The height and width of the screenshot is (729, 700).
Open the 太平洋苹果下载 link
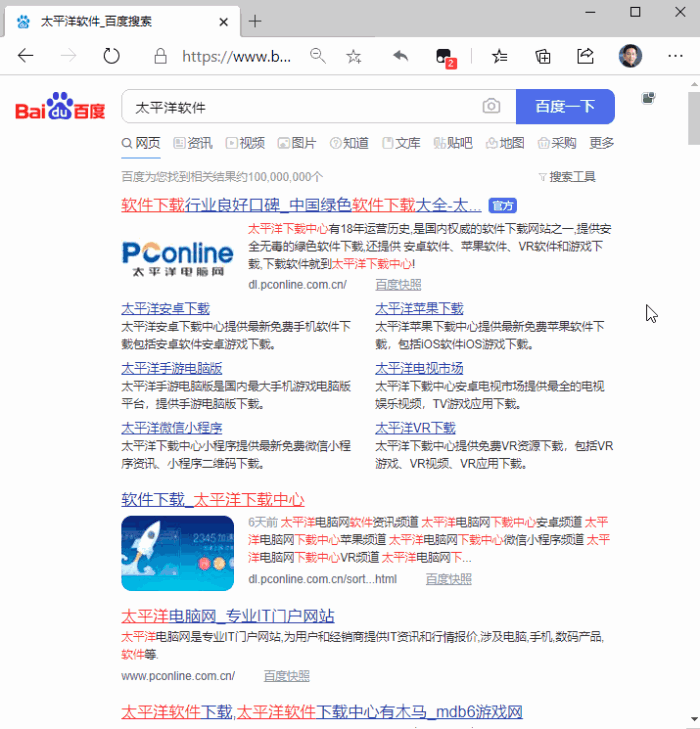pyautogui.click(x=419, y=309)
